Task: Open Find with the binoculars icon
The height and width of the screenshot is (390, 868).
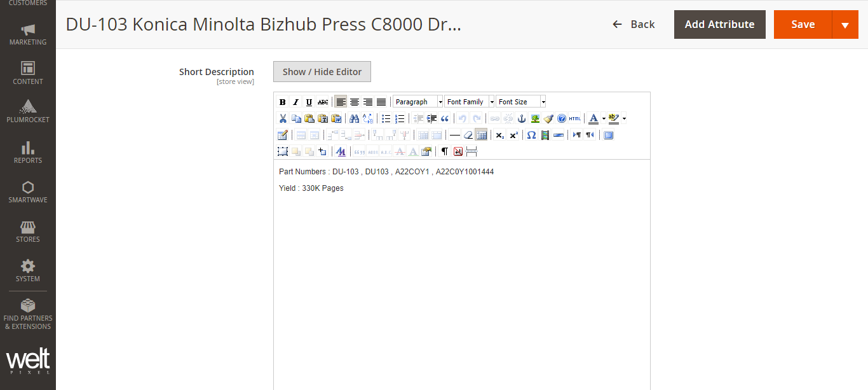Action: 355,118
